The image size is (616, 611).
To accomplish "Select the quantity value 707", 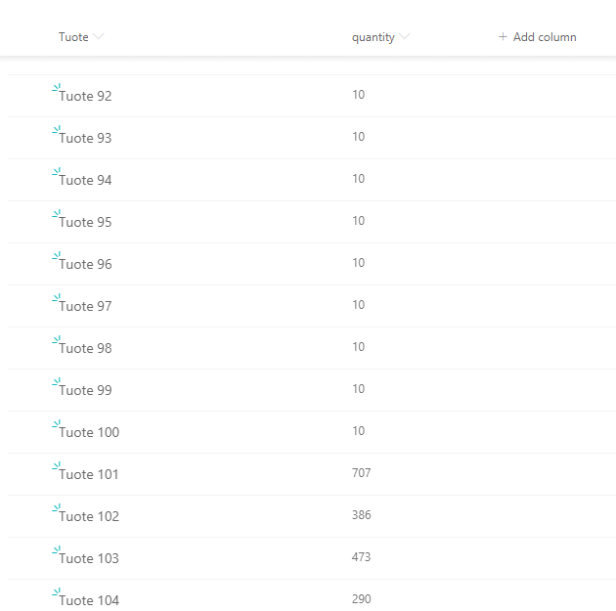I will tap(361, 471).
